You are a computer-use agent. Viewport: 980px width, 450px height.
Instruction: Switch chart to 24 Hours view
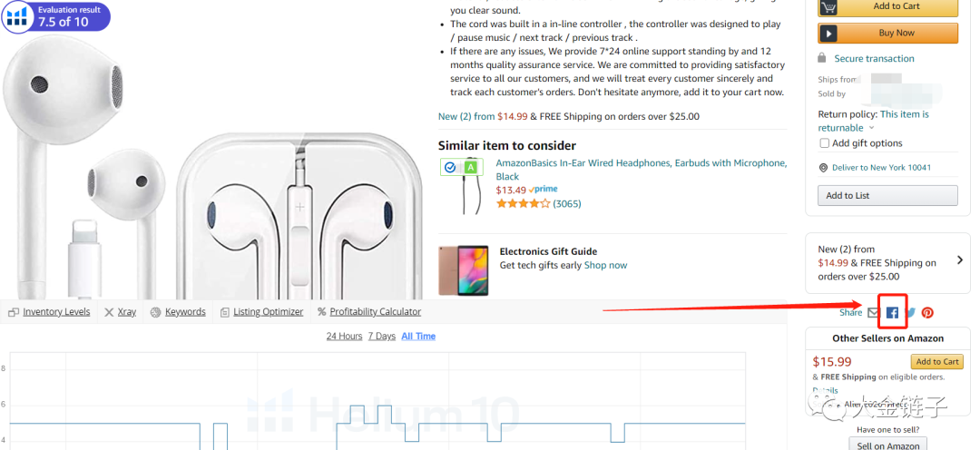[x=345, y=337]
